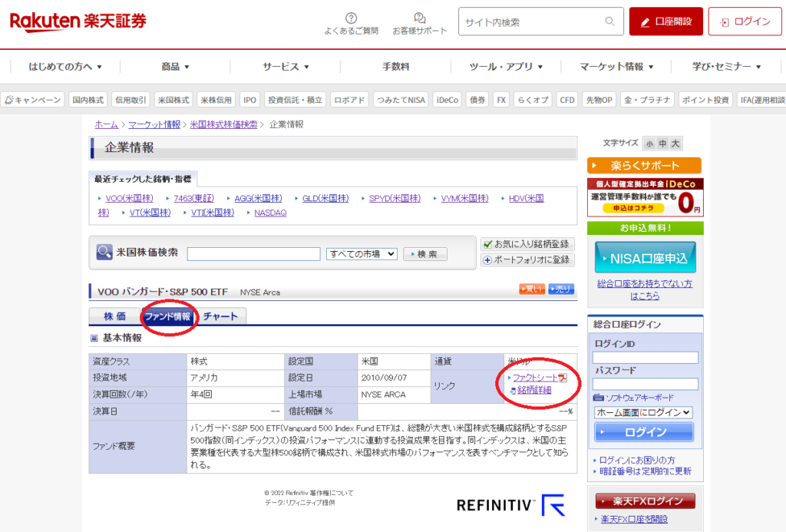Click the サイト内検索 search field

(541, 21)
